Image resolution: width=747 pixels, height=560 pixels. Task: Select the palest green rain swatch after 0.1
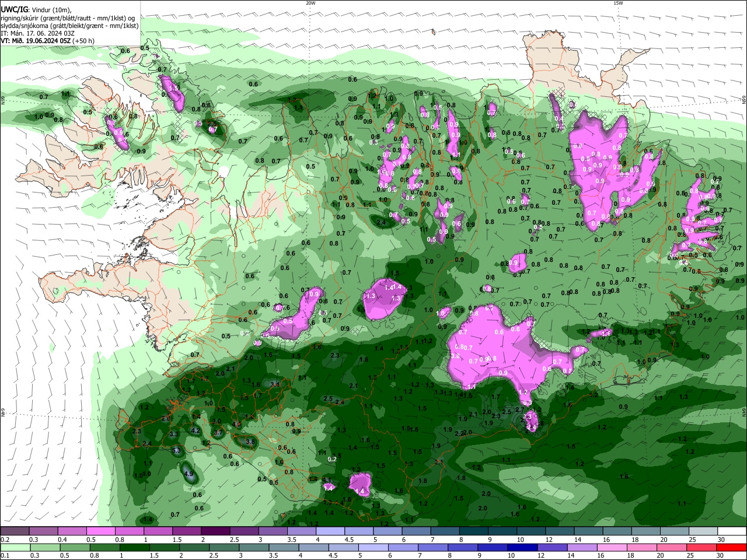coord(14,547)
